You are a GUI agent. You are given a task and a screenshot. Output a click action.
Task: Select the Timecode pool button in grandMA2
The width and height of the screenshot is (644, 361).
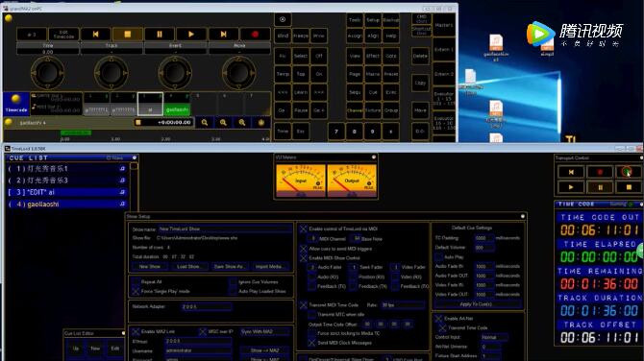tap(16, 104)
